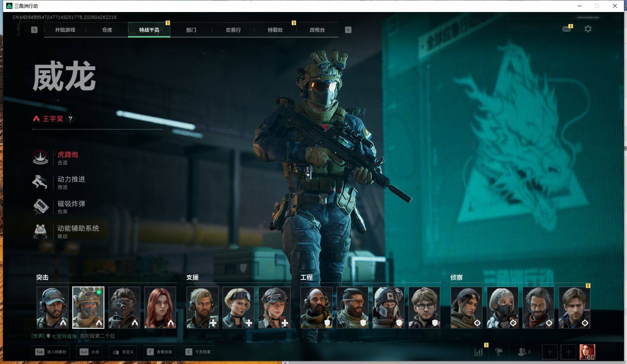Select the 虎蹲炮 skill icon

(x=40, y=157)
